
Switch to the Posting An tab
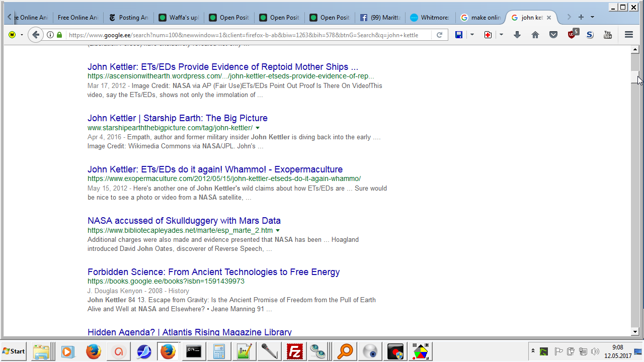(128, 18)
